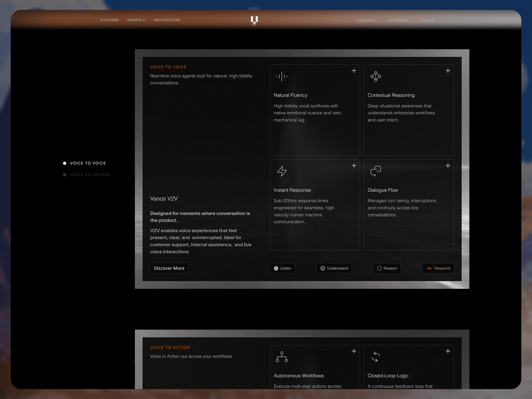Open the Agents dropdown menu
Viewport: 532px width, 399px height.
[136, 20]
